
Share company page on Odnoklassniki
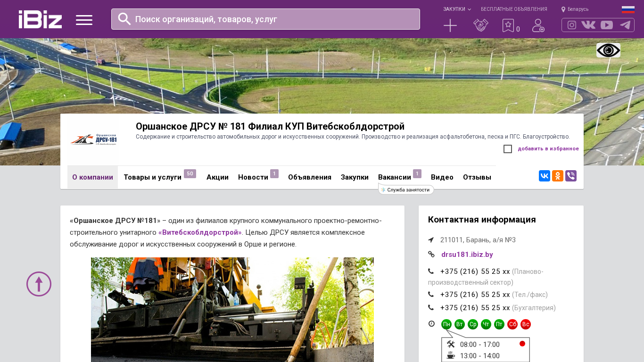click(x=558, y=176)
